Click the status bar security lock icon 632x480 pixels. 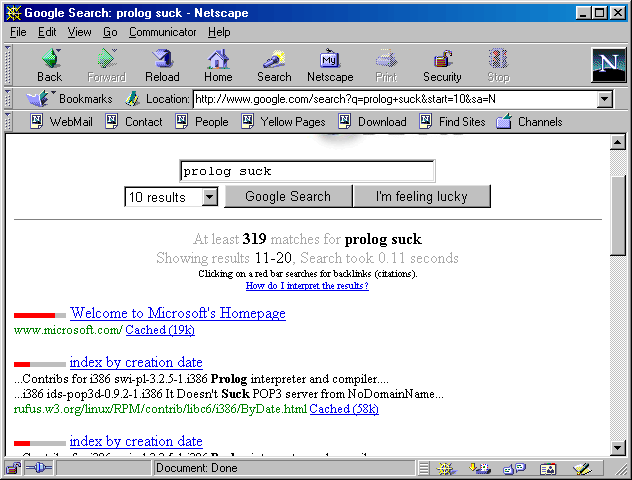coord(13,468)
